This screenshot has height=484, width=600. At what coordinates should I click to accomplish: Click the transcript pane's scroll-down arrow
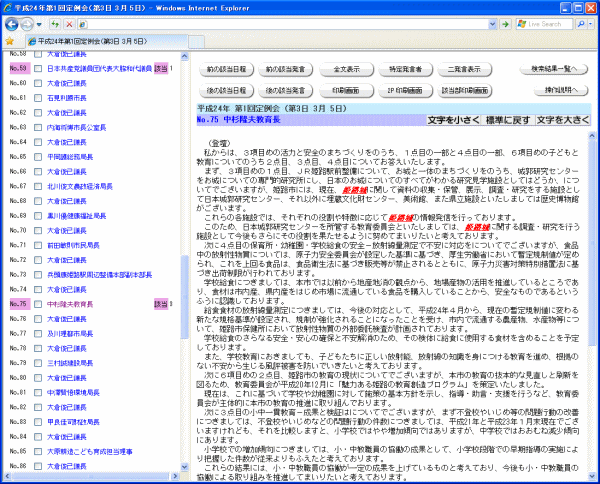592,476
